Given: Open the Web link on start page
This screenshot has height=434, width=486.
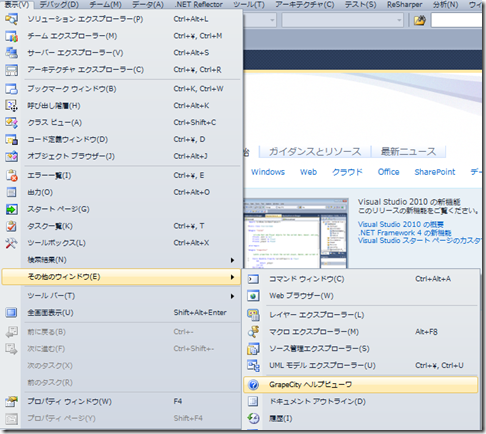Looking at the screenshot, I should point(308,172).
